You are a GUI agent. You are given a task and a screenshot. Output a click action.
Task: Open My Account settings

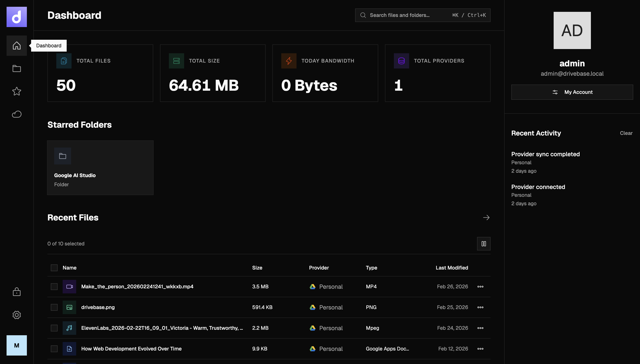tap(572, 92)
